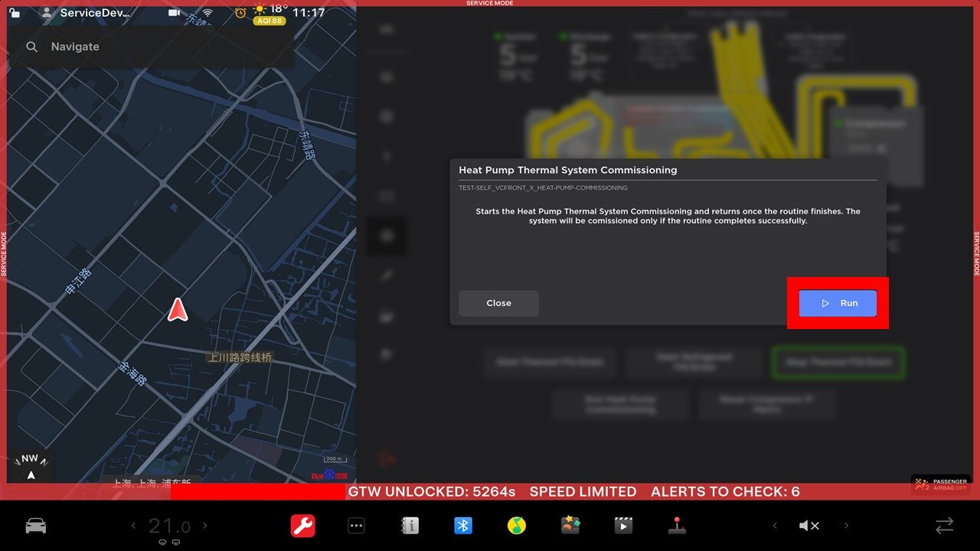This screenshot has width=980, height=551.
Task: Open the ServiceDev profile menu
Action: pyautogui.click(x=87, y=13)
